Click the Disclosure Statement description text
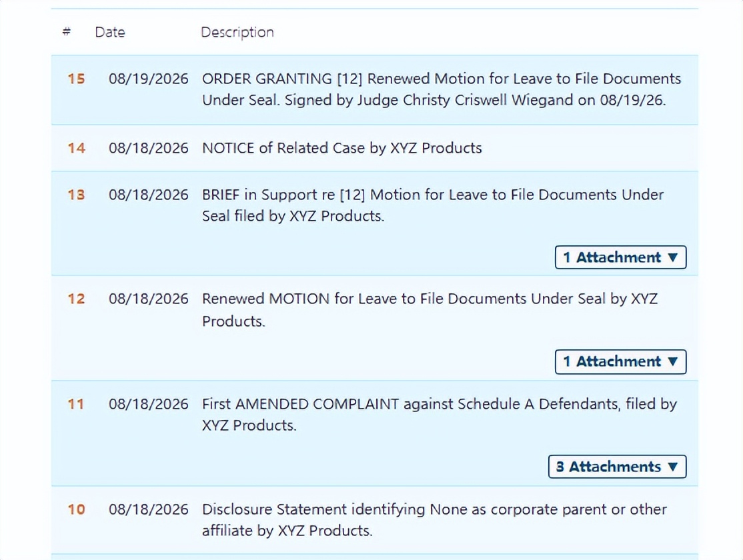 [x=434, y=520]
